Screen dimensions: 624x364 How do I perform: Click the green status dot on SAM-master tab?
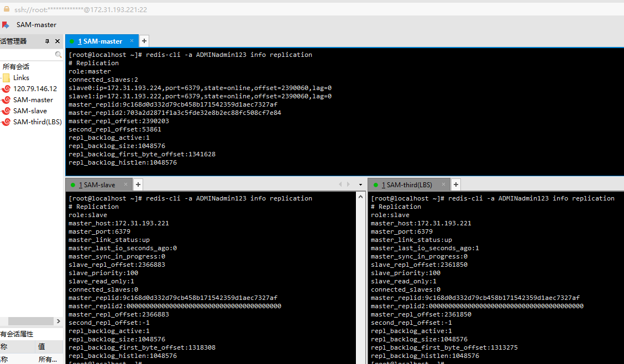coord(72,41)
